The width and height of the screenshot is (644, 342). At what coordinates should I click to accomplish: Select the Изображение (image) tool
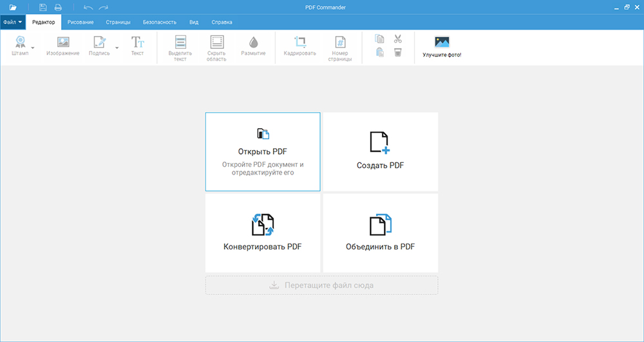pos(63,46)
